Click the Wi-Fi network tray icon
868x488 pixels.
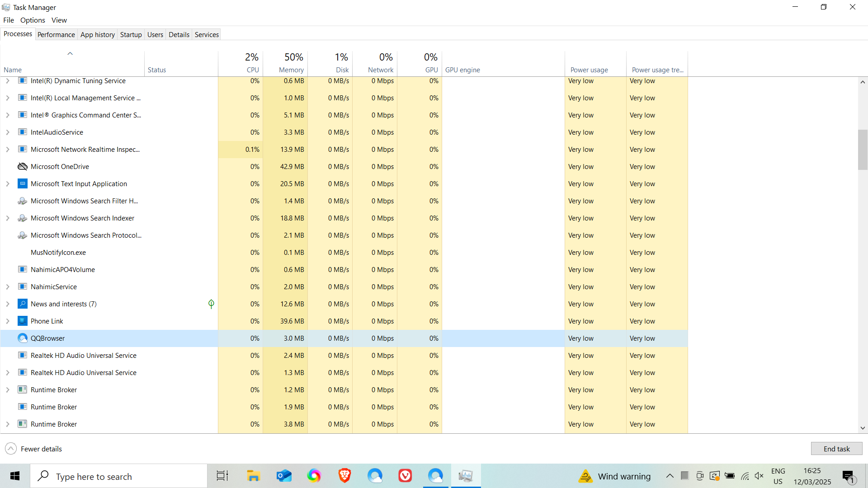(x=745, y=476)
